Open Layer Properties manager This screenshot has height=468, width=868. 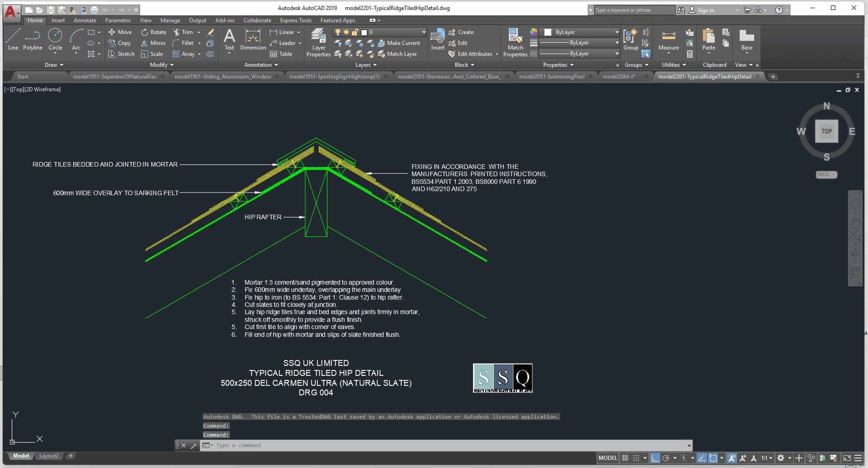tap(318, 43)
